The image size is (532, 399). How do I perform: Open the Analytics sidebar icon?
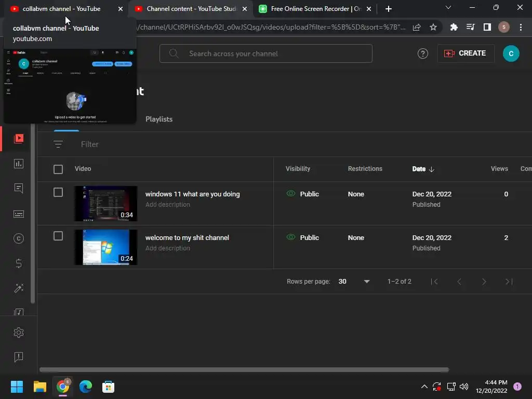tap(19, 164)
